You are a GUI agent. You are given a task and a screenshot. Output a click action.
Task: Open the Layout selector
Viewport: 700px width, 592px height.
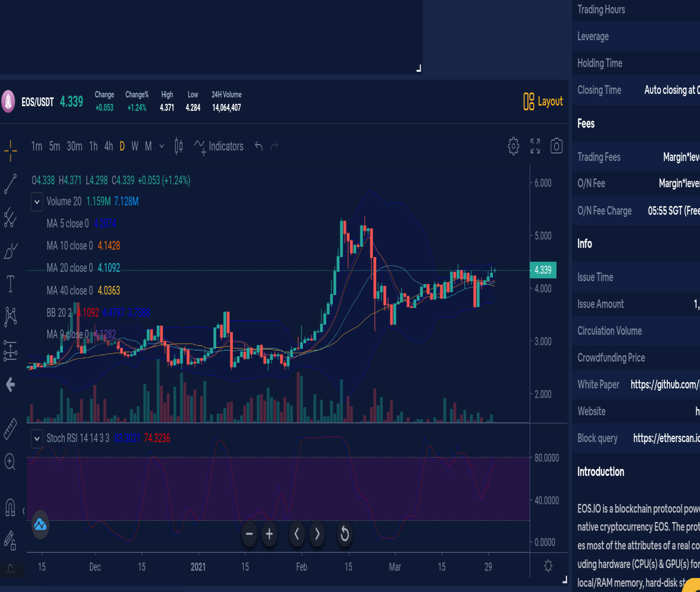[x=543, y=101]
